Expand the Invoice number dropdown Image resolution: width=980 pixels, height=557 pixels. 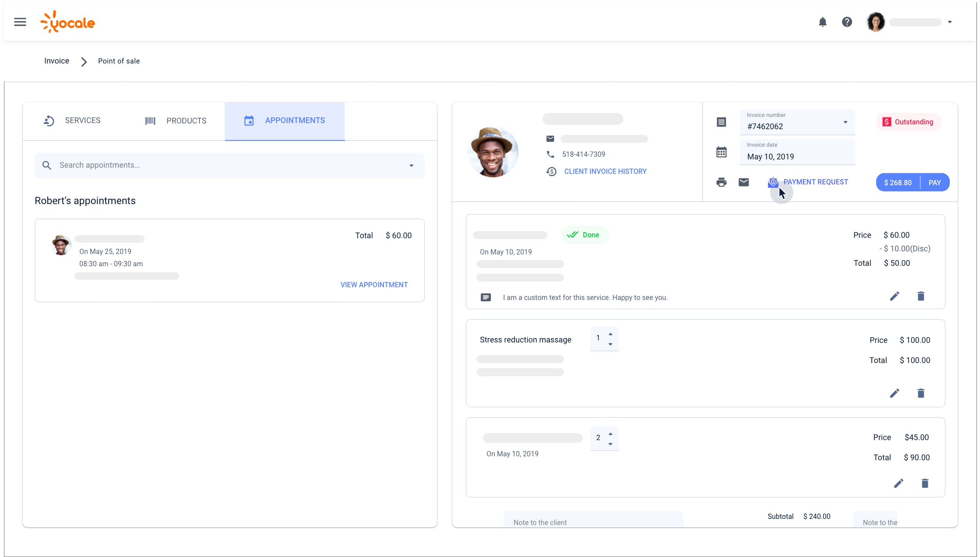click(x=845, y=122)
